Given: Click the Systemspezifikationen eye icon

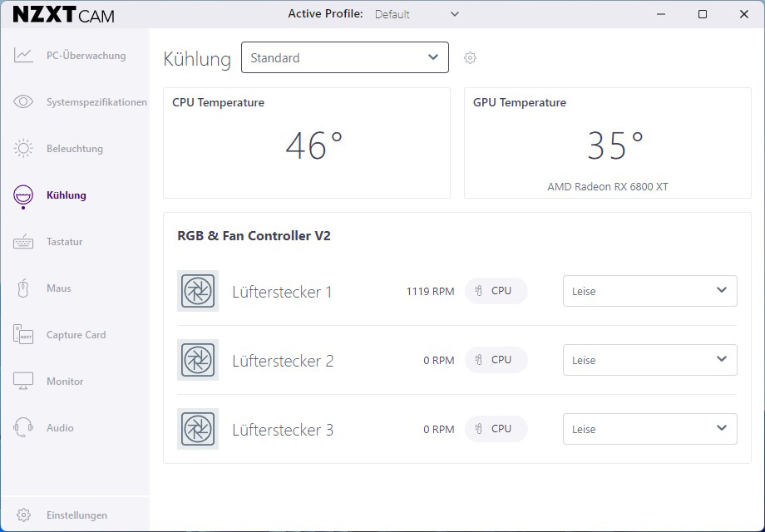Looking at the screenshot, I should click(23, 101).
